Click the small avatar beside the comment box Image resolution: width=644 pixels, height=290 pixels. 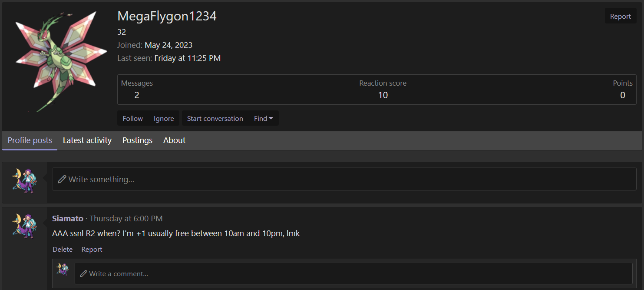[x=63, y=269]
